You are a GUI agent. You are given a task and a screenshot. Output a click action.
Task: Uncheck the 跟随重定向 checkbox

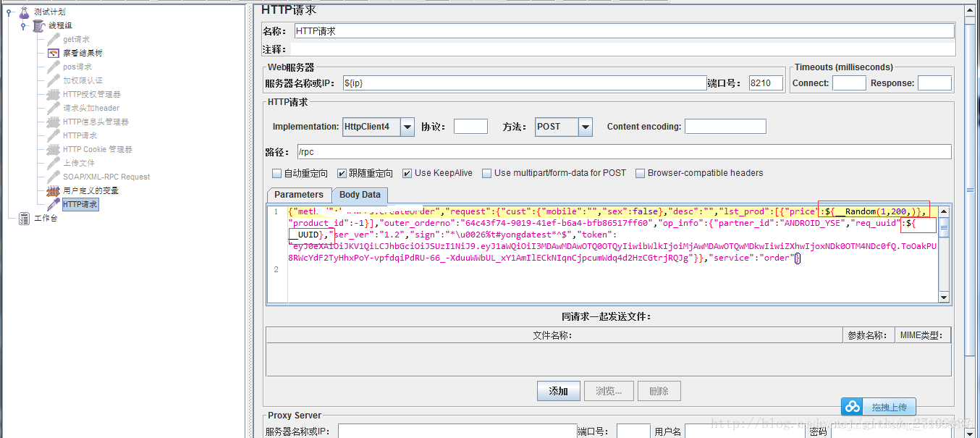[342, 173]
